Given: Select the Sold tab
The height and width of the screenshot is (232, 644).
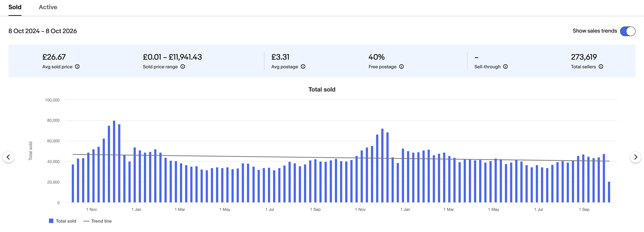Looking at the screenshot, I should pos(15,7).
